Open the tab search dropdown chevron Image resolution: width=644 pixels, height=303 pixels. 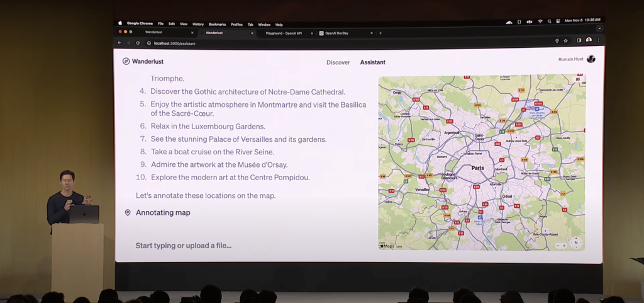(x=599, y=28)
